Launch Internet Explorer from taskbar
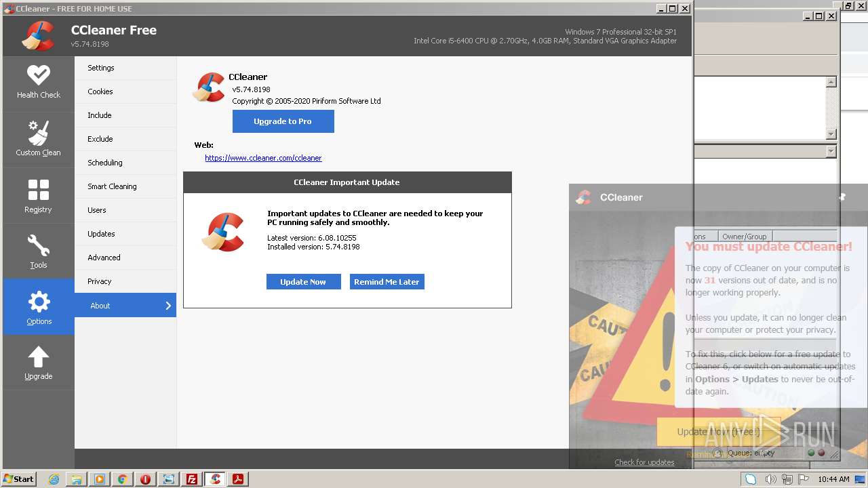Screen dimensions: 868x488 [54, 479]
